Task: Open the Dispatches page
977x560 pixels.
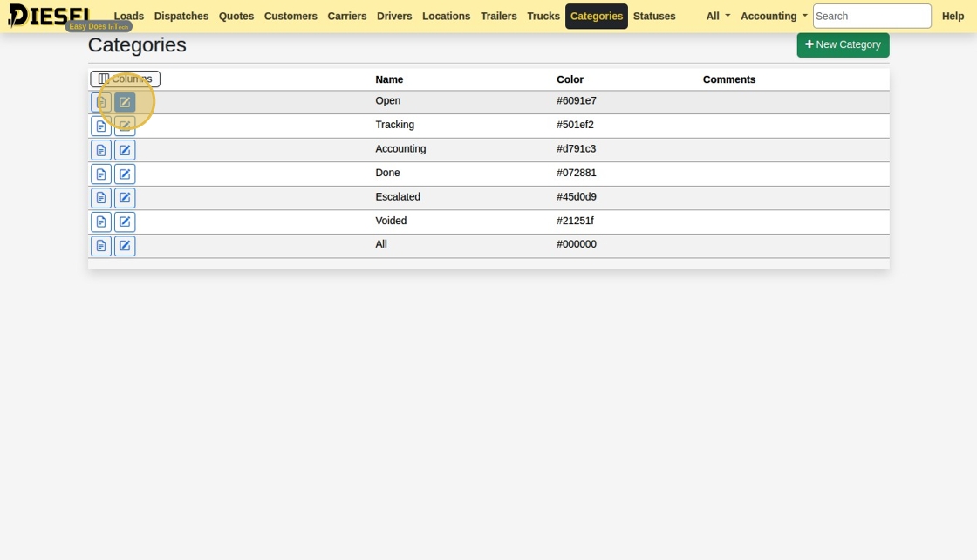Action: tap(181, 17)
